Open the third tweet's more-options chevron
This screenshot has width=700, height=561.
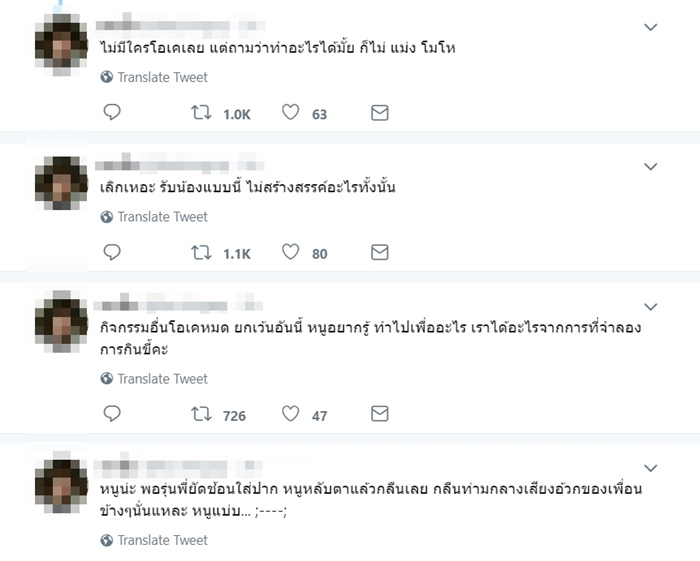click(650, 306)
